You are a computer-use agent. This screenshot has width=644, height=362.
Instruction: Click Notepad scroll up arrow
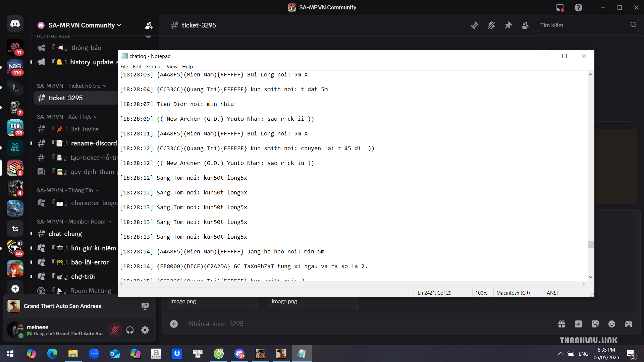point(591,74)
